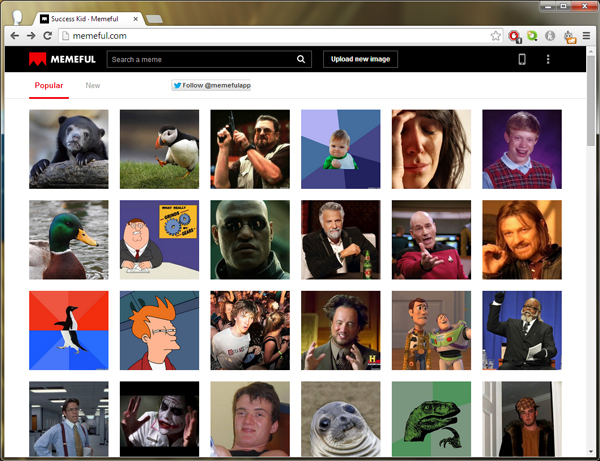Open the Morpheus sunglasses meme
This screenshot has width=600, height=461.
pos(250,240)
